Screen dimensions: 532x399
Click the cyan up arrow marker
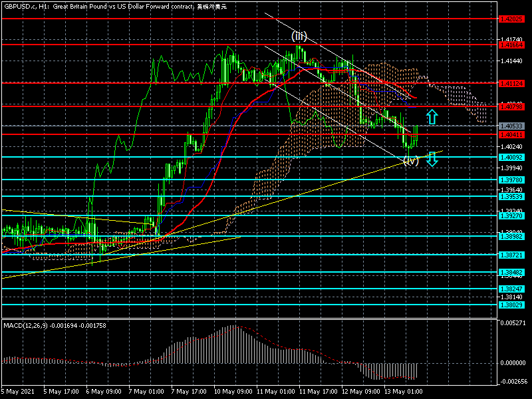[432, 117]
